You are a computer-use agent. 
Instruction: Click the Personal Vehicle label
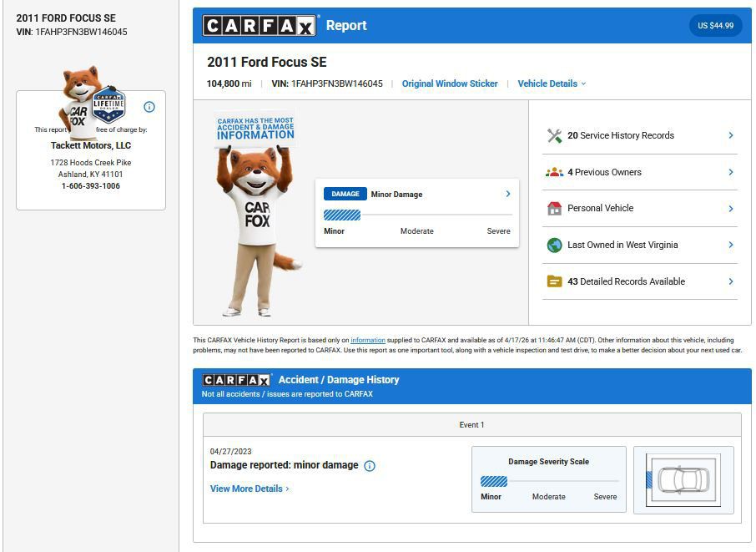(600, 209)
